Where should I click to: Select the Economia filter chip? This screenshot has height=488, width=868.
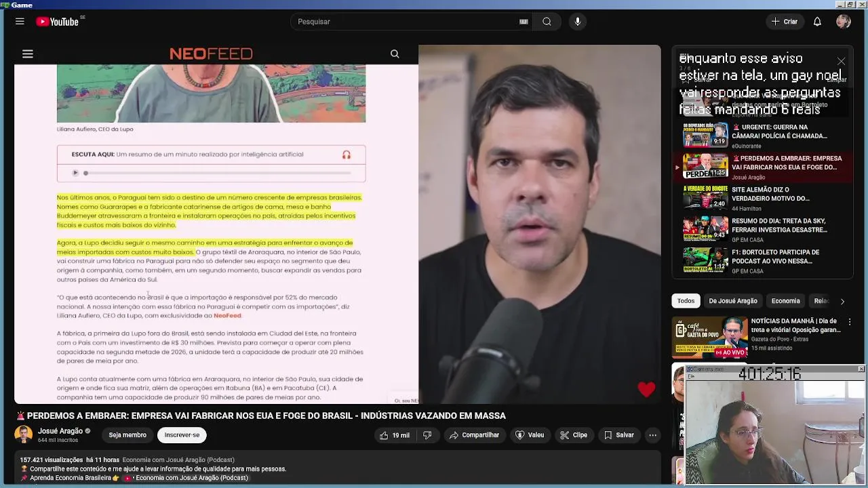click(786, 301)
